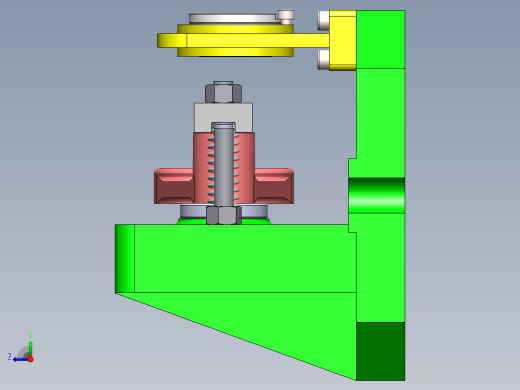
Task: Select the rounded left end of green base
Action: click(x=125, y=259)
